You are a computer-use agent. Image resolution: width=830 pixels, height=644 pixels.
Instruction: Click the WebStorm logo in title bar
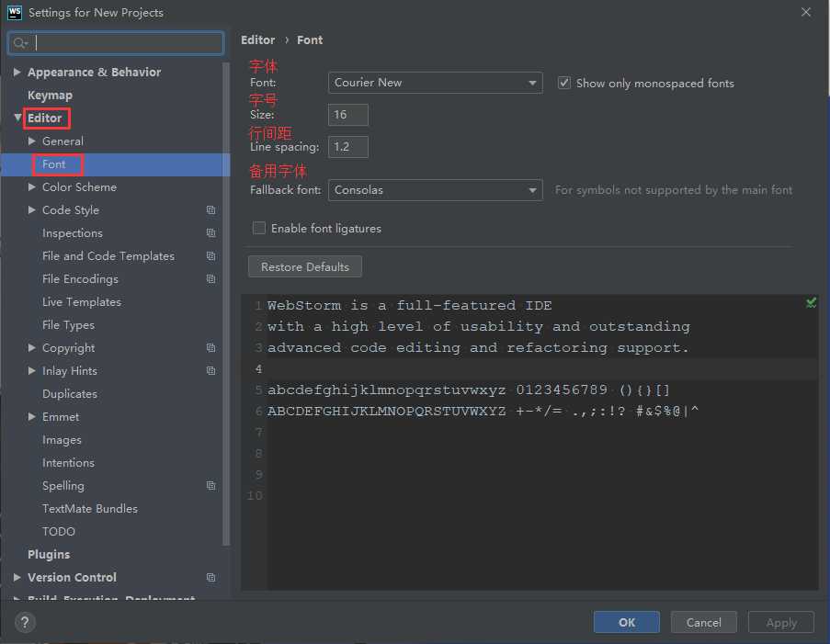(x=15, y=12)
